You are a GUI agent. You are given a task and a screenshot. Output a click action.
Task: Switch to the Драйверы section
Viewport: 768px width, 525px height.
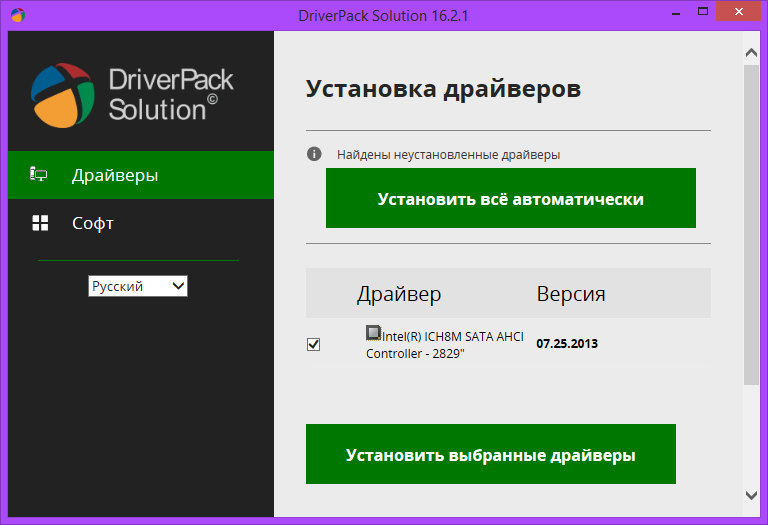tap(115, 175)
